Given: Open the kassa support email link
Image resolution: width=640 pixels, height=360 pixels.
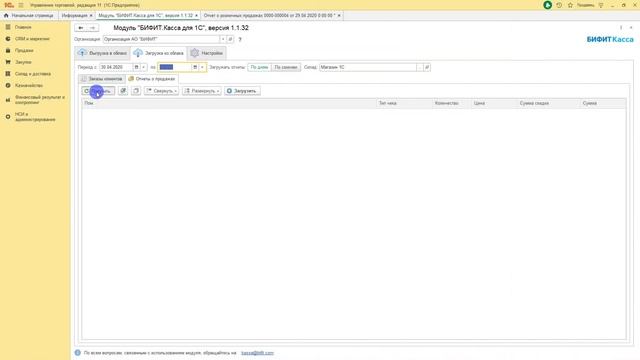Looking at the screenshot, I should tap(257, 353).
